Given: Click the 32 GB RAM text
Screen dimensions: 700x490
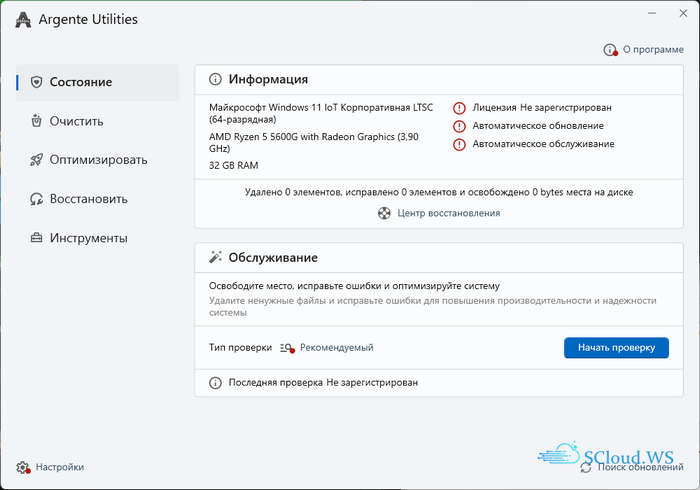Looking at the screenshot, I should [x=233, y=166].
